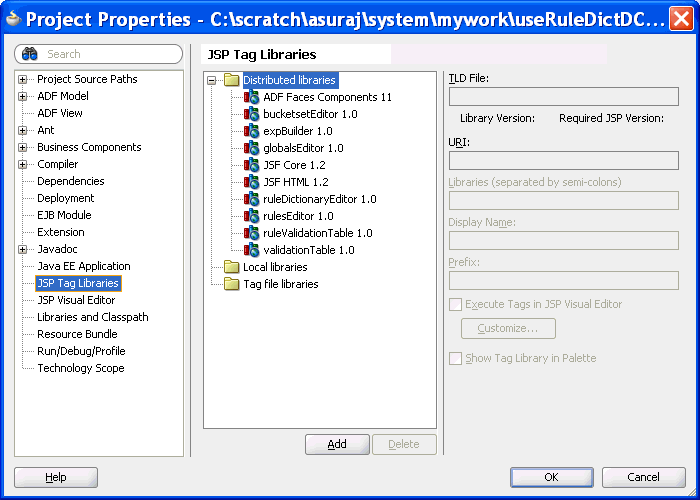Expand the Ant node
The width and height of the screenshot is (700, 500).
click(x=22, y=130)
